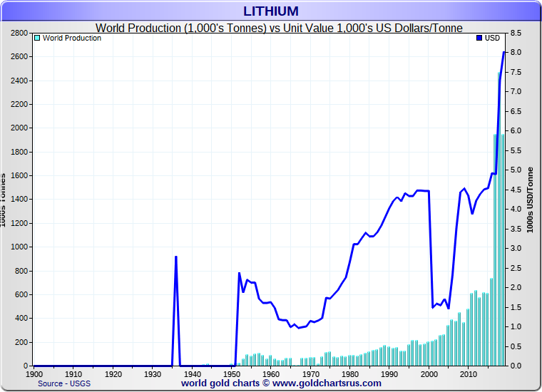The width and height of the screenshot is (542, 392).
Task: Click the blue USD legend swatch
Action: click(x=480, y=38)
